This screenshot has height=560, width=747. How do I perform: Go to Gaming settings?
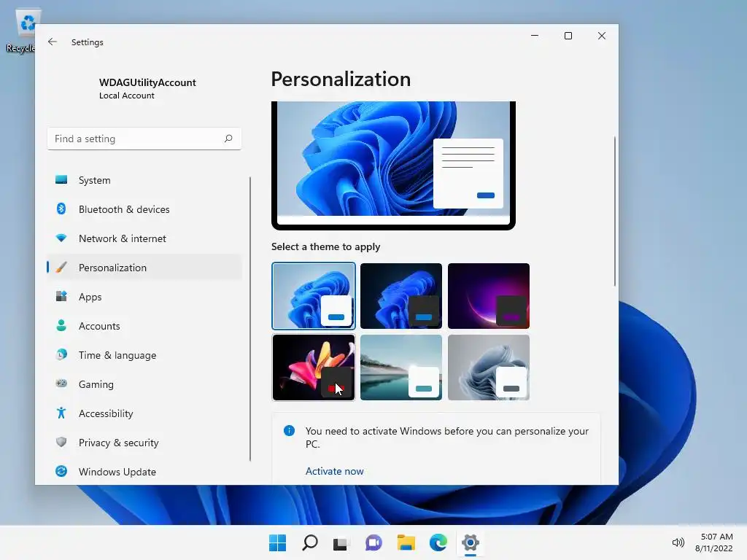(x=145, y=384)
